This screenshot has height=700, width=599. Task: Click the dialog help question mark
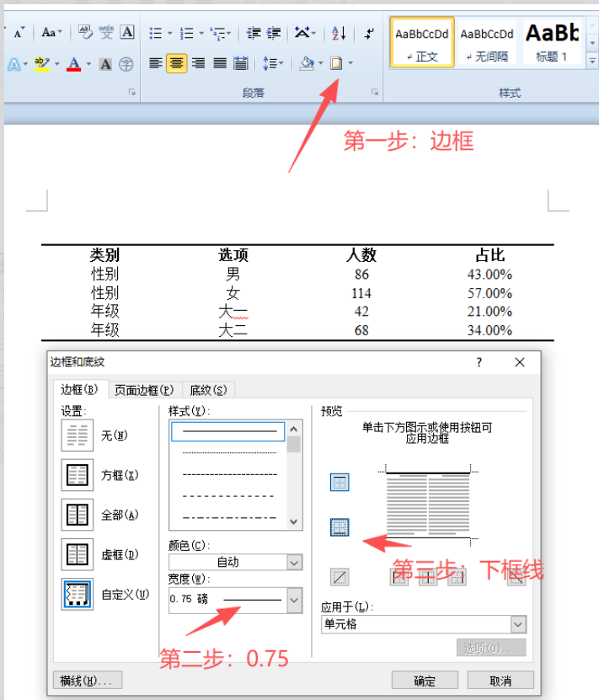tap(479, 362)
